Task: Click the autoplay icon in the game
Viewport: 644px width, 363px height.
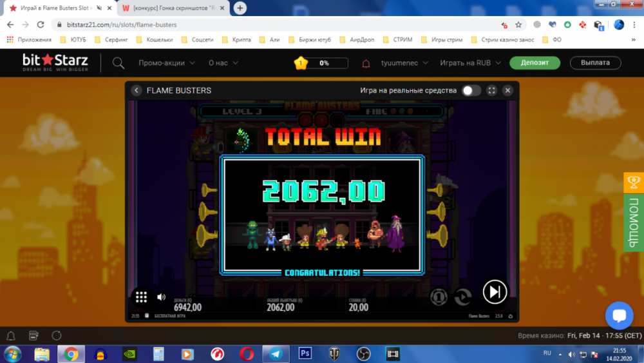Action: click(x=462, y=297)
